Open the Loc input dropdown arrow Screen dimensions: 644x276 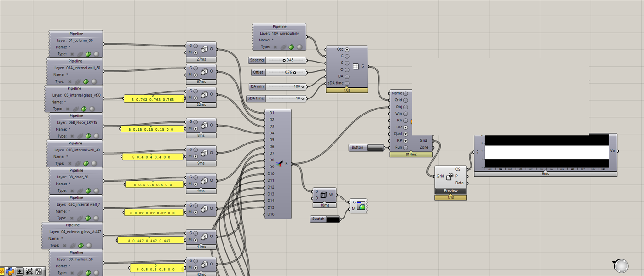click(405, 127)
